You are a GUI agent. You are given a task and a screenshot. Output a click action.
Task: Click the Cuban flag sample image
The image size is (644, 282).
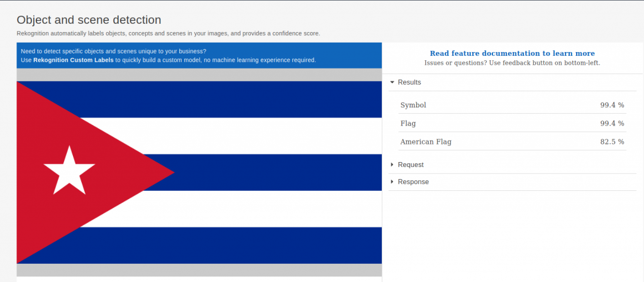coord(199,172)
